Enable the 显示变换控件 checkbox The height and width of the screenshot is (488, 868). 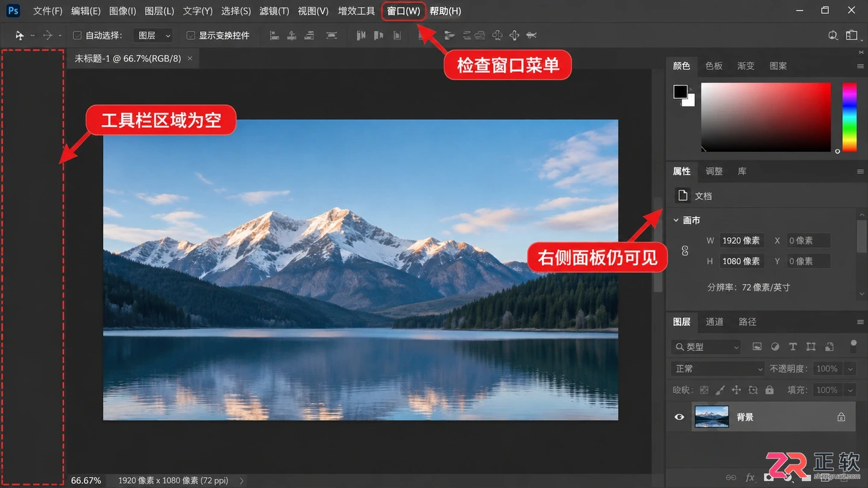[190, 36]
